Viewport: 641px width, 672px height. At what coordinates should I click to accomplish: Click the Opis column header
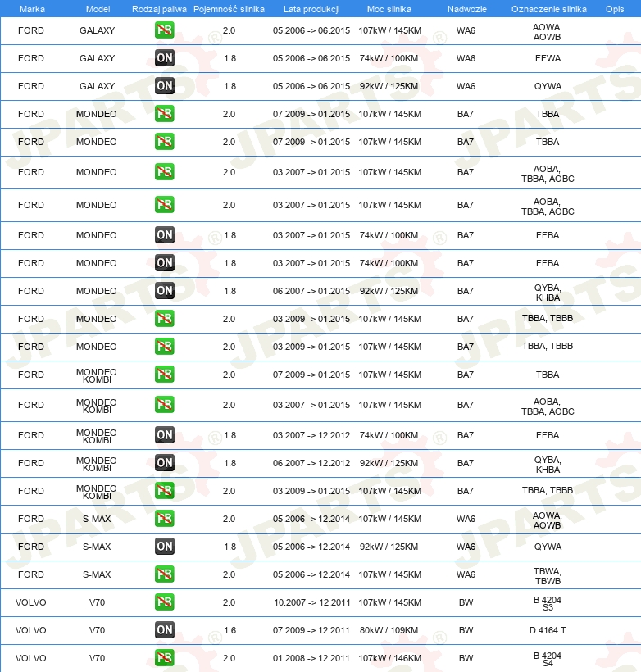point(615,9)
